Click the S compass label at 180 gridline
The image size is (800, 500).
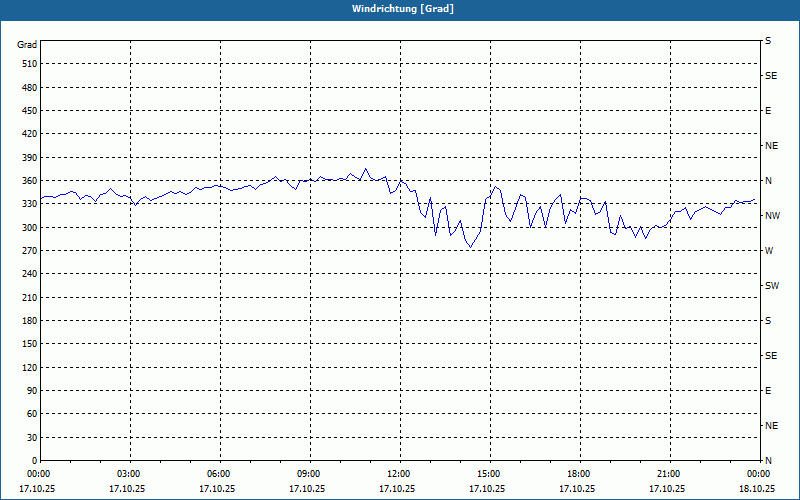(x=768, y=321)
